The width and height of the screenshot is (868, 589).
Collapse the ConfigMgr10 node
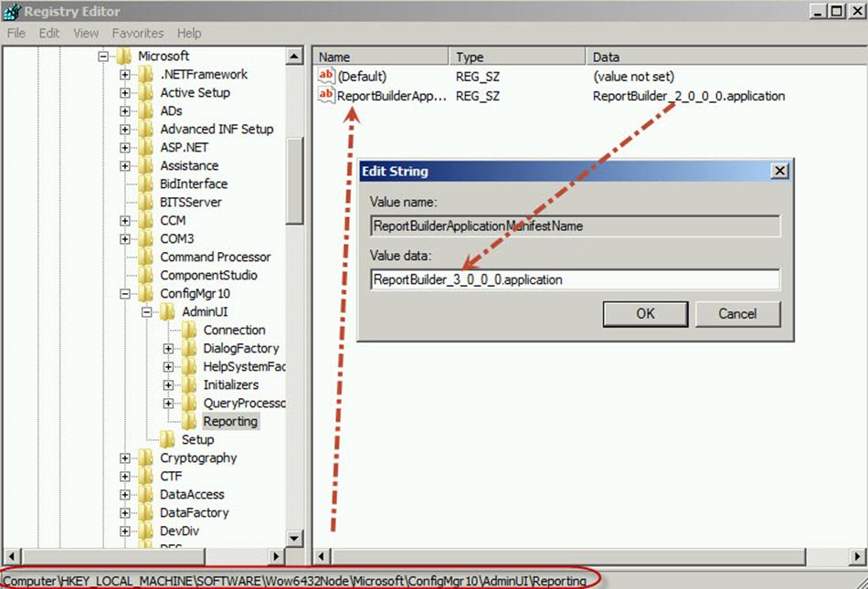125,293
